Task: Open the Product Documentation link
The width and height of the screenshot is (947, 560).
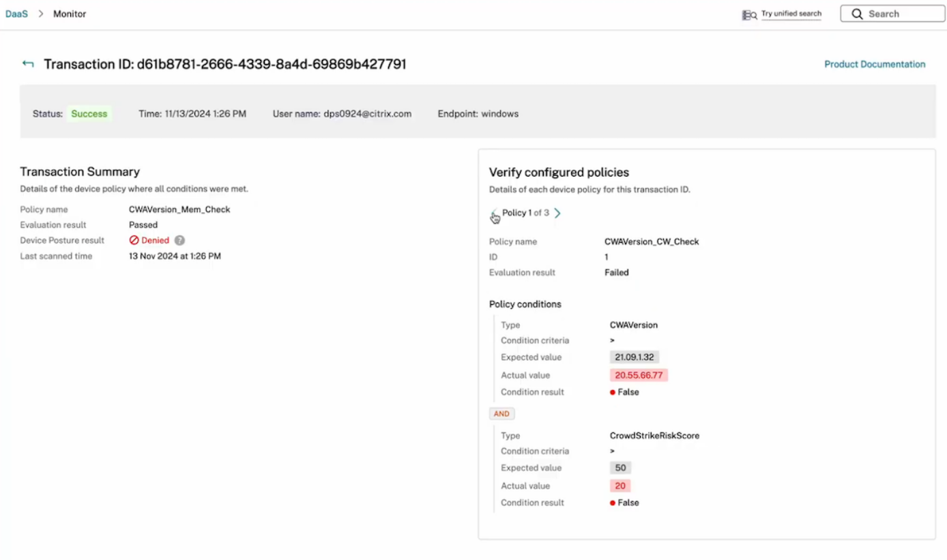Action: coord(875,64)
